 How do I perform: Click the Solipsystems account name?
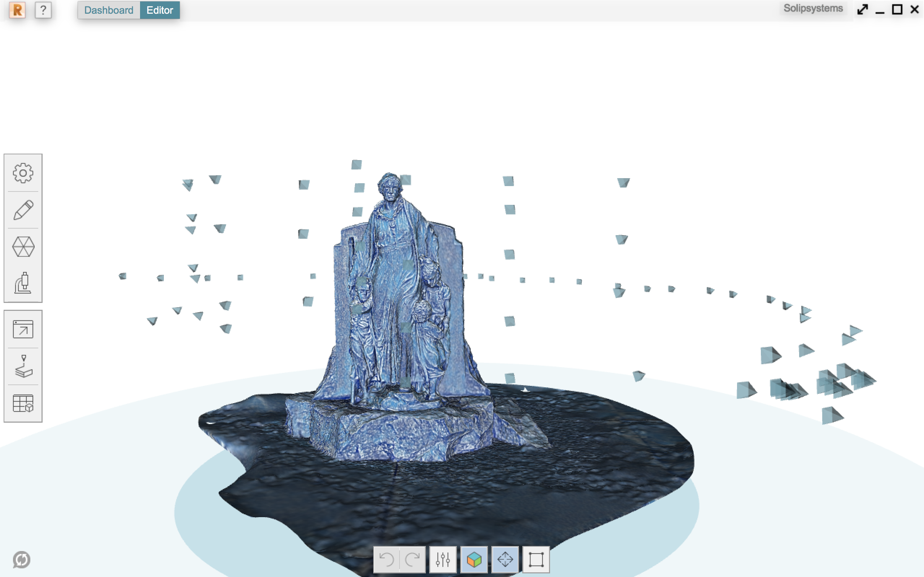tap(813, 8)
